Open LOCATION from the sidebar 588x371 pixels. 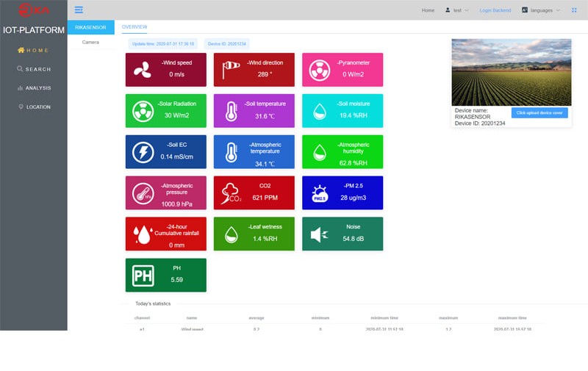point(33,107)
